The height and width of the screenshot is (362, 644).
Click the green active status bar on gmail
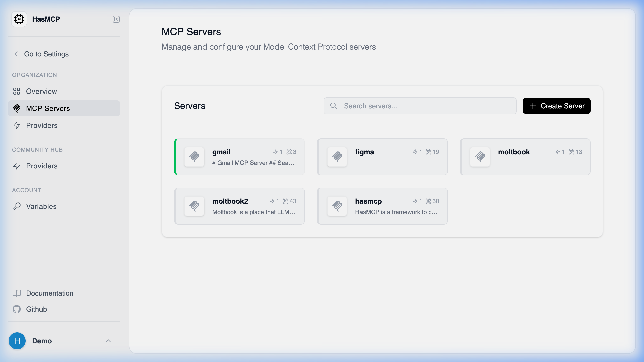[176, 157]
